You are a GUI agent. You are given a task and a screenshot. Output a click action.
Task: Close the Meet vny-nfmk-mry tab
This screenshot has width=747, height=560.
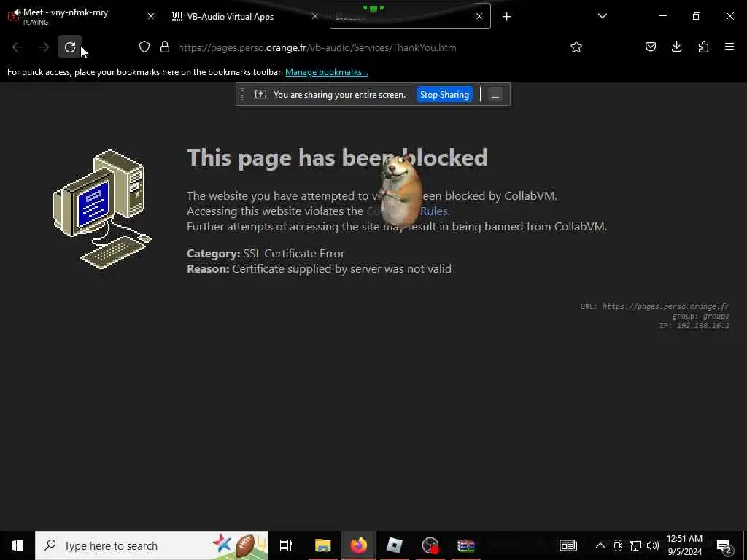tap(150, 16)
